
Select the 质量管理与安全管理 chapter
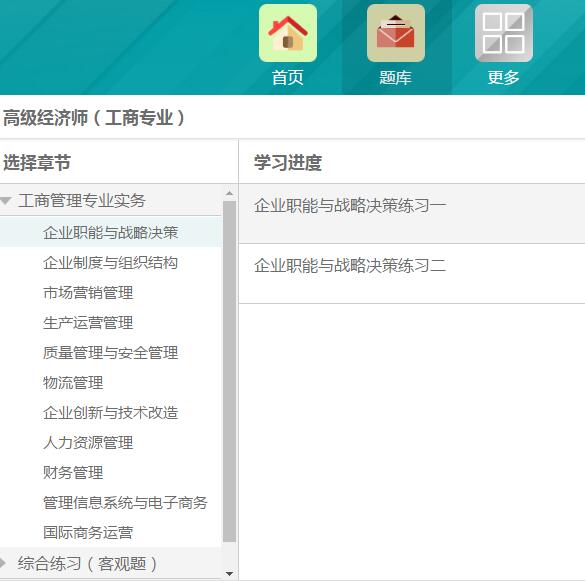coord(111,353)
